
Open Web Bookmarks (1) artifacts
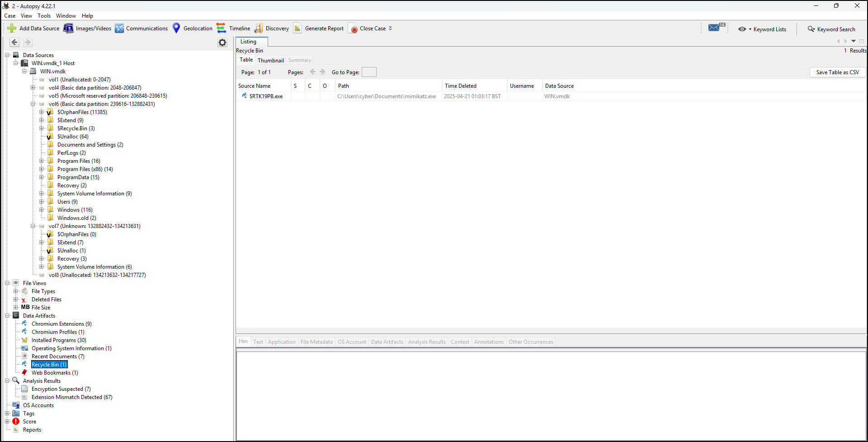(x=55, y=373)
